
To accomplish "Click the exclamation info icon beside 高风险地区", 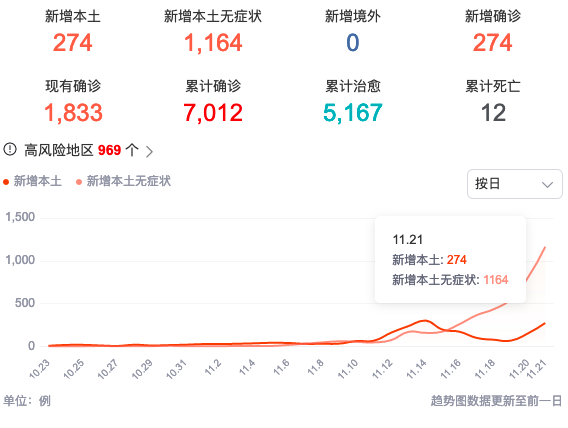I will pyautogui.click(x=10, y=149).
